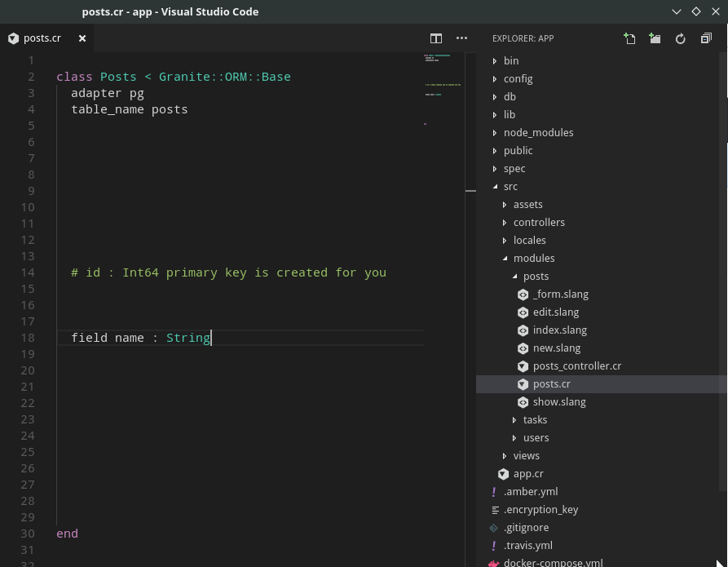Expand the users folder arrow
This screenshot has height=567, width=728.
(x=514, y=438)
